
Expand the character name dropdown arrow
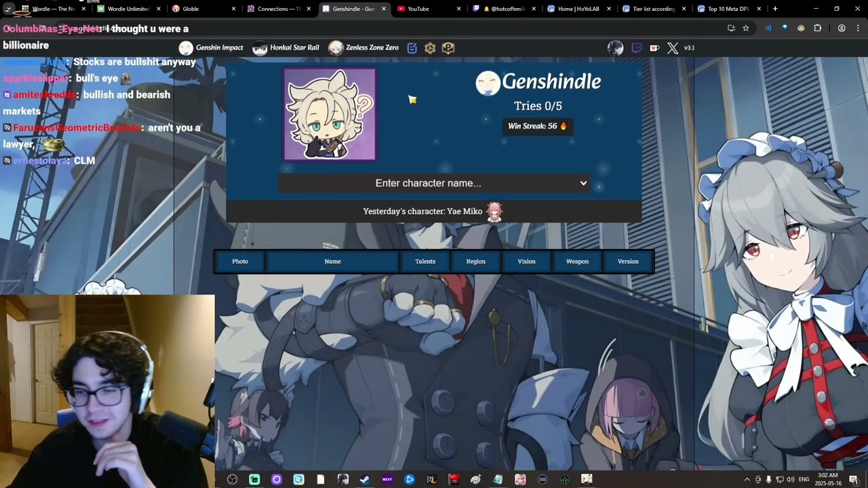583,183
